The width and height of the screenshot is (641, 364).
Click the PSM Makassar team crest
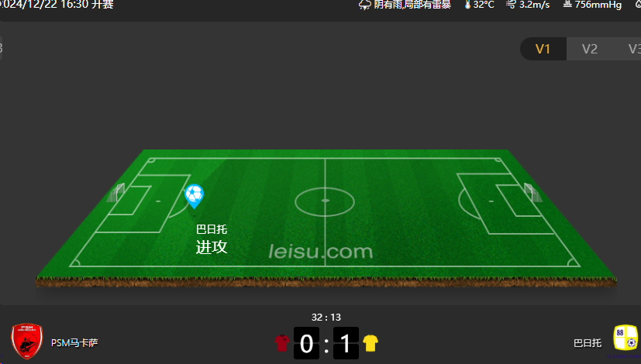click(x=26, y=341)
